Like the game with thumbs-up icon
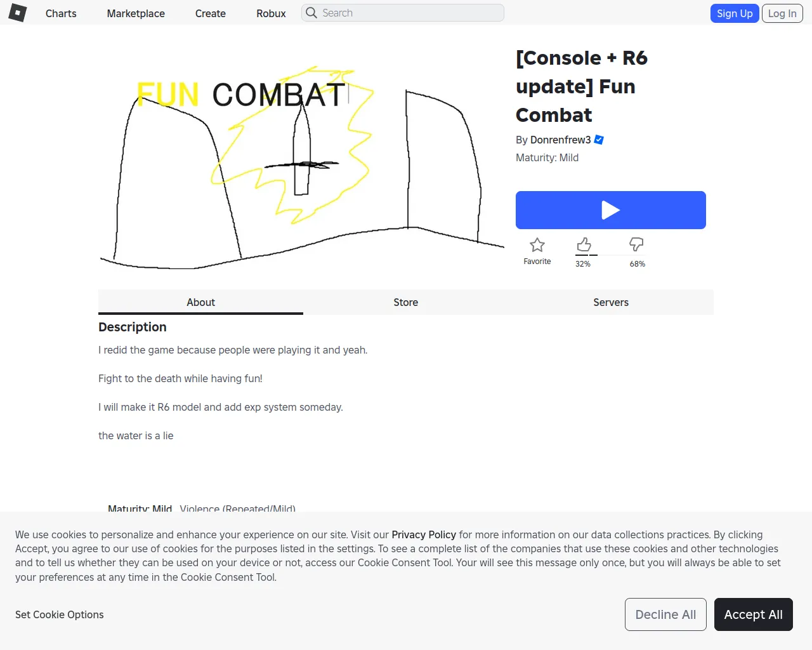The height and width of the screenshot is (650, 812). (584, 245)
